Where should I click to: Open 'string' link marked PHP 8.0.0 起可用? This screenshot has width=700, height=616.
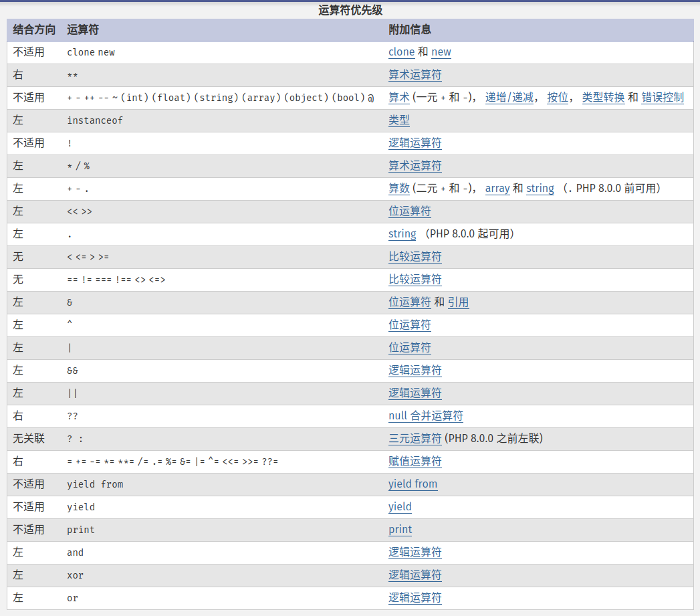click(x=402, y=234)
